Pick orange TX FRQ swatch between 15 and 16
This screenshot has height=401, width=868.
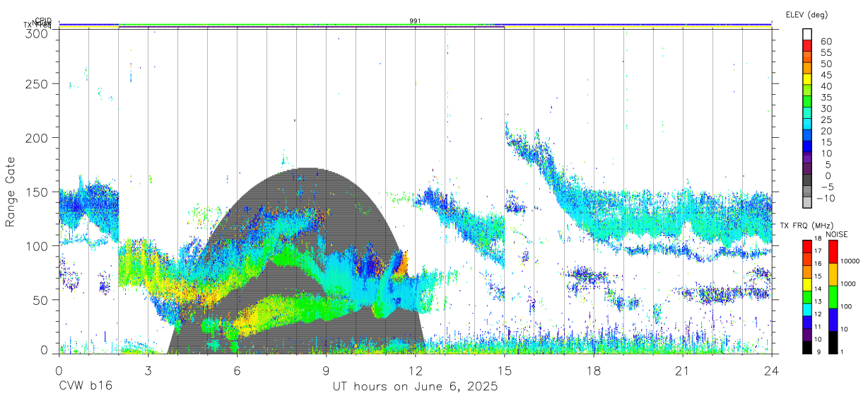[x=807, y=272]
